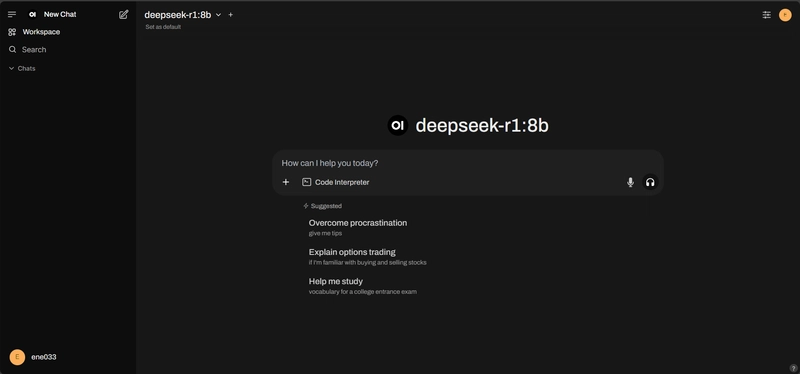Screen dimensions: 800x374
Task: Select the Help me study suggestion
Action: 363,285
